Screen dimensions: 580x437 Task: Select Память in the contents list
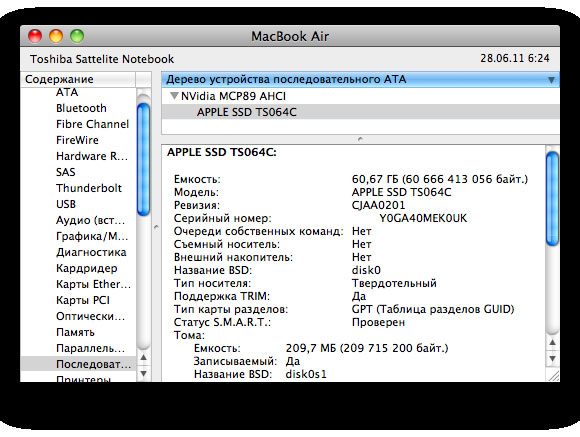tap(75, 332)
